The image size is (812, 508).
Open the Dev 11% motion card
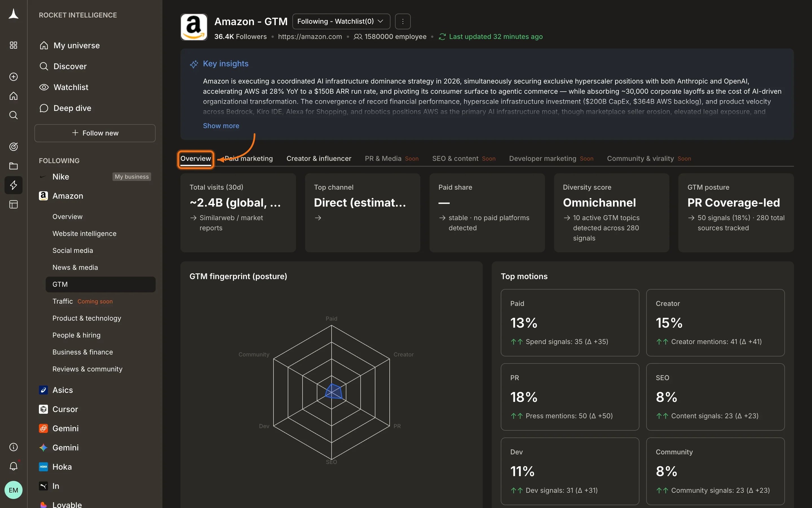pos(570,471)
